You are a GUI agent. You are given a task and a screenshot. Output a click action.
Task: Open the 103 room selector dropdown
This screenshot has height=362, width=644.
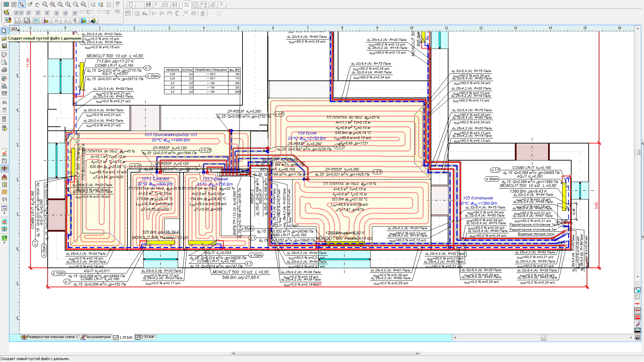tap(14, 28)
